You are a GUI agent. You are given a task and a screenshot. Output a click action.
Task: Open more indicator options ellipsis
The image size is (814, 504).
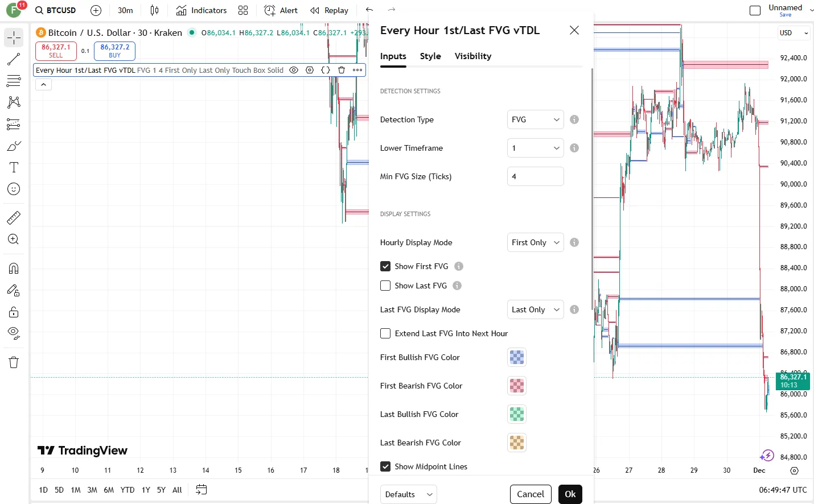357,71
